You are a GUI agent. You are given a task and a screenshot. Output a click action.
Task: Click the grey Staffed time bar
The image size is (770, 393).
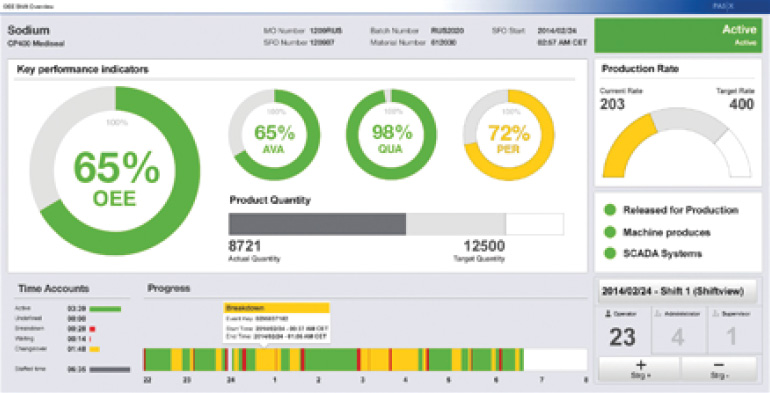click(x=110, y=369)
